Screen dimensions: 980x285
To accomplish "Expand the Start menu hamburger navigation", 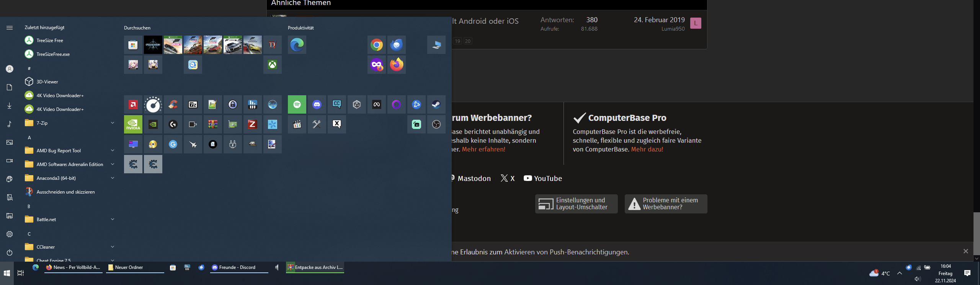I will tap(10, 28).
